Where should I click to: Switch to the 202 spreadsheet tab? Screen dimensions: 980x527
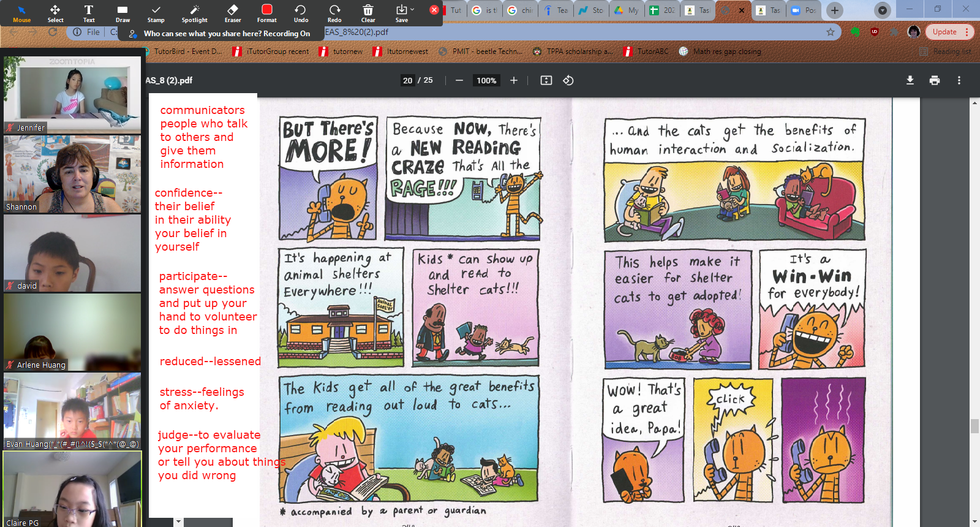point(663,10)
